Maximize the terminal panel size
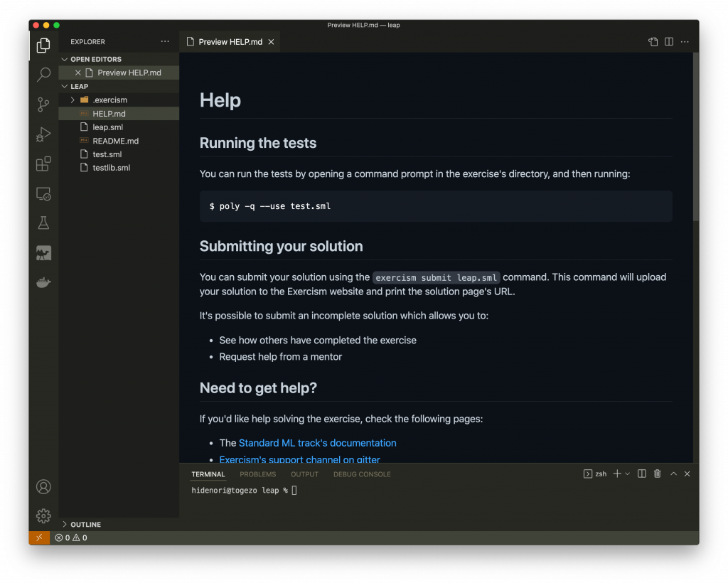Viewport: 728px width, 583px height. coord(673,474)
